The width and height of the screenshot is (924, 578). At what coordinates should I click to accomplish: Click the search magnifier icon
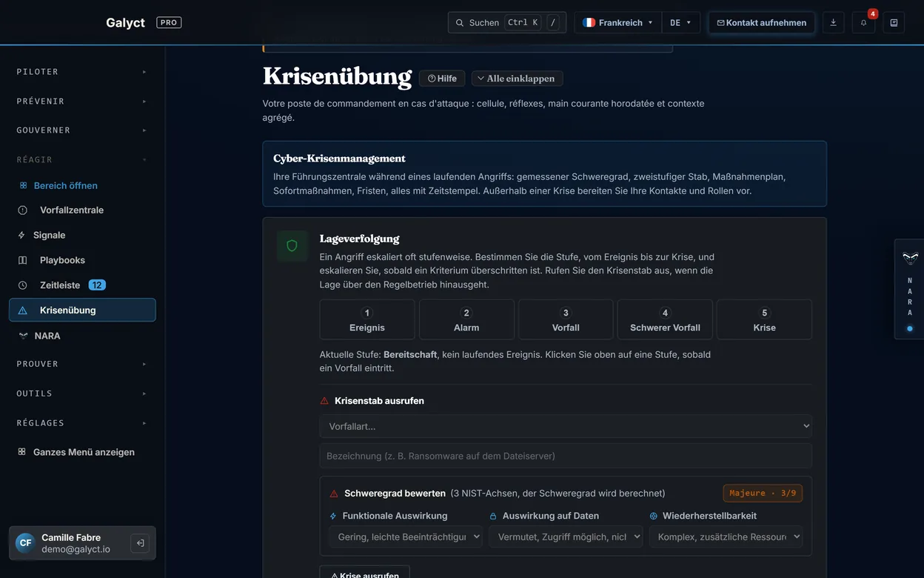(x=460, y=23)
